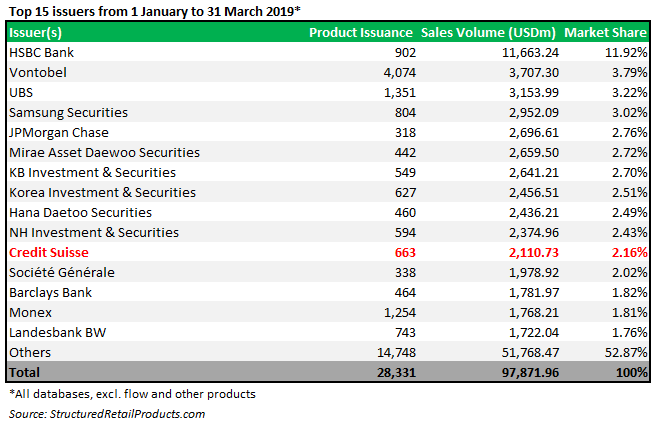Select JPMorgan sales volume '2,696.61'
Image resolution: width=657 pixels, height=423 pixels.
coord(534,133)
